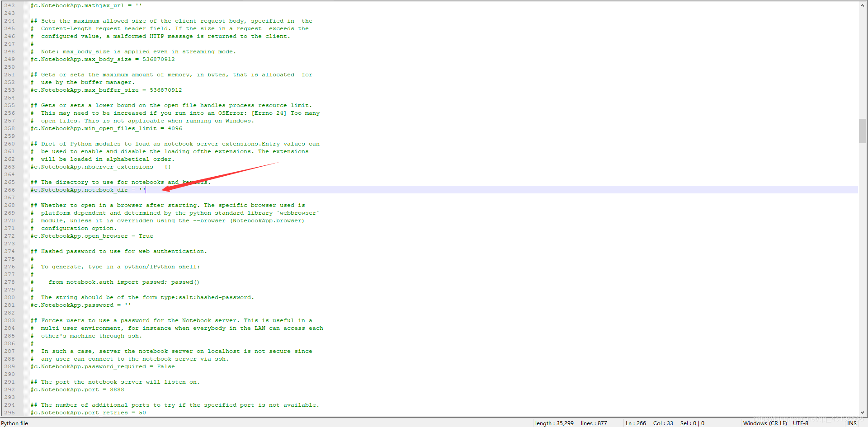Click the 'lines : 877' status entry
The height and width of the screenshot is (427, 868).
pos(594,423)
